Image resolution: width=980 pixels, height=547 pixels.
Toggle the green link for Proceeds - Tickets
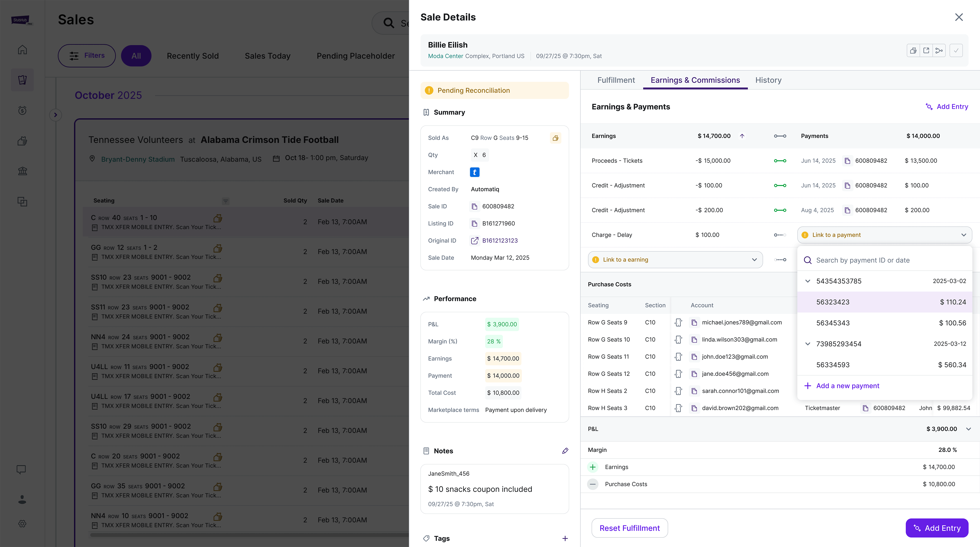pos(780,161)
